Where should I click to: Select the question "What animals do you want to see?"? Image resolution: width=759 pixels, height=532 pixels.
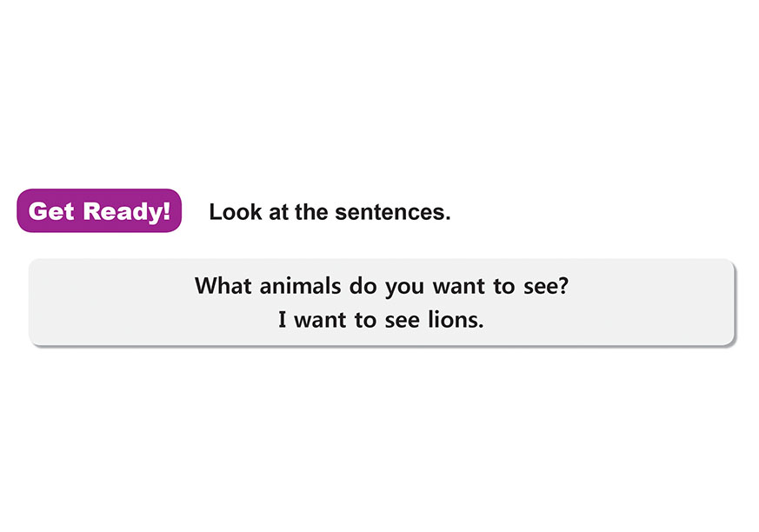click(x=382, y=286)
